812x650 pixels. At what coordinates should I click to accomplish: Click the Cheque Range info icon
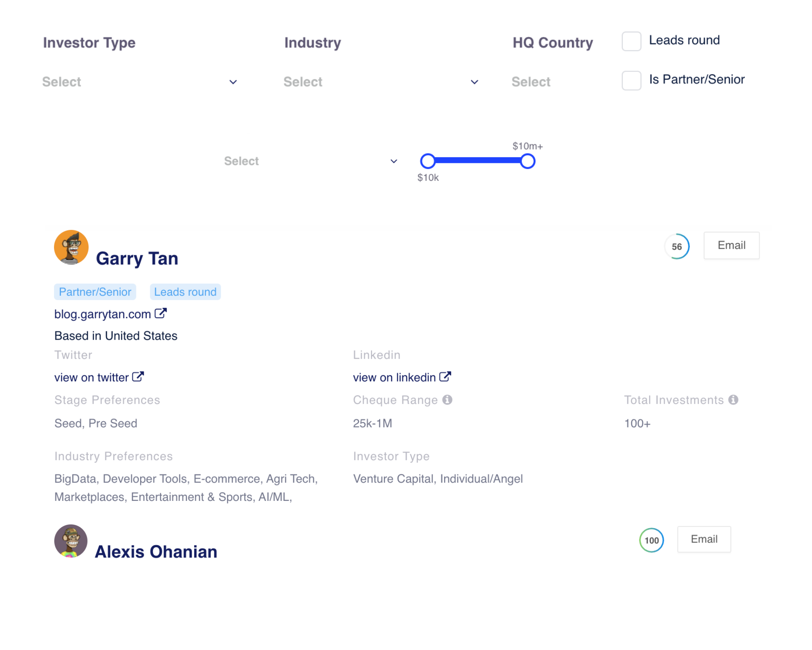pyautogui.click(x=447, y=400)
